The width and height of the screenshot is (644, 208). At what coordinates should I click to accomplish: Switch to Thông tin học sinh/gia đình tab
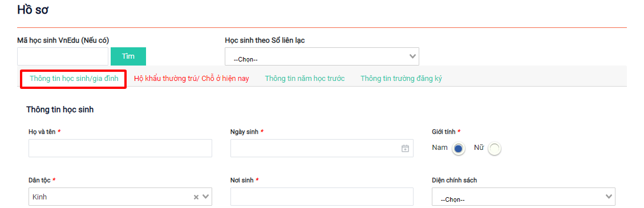point(74,79)
